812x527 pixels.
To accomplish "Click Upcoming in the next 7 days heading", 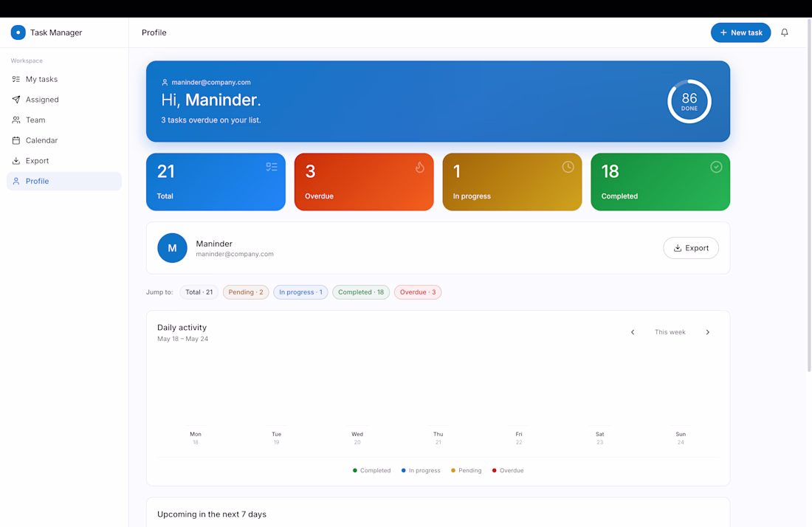I will click(212, 514).
